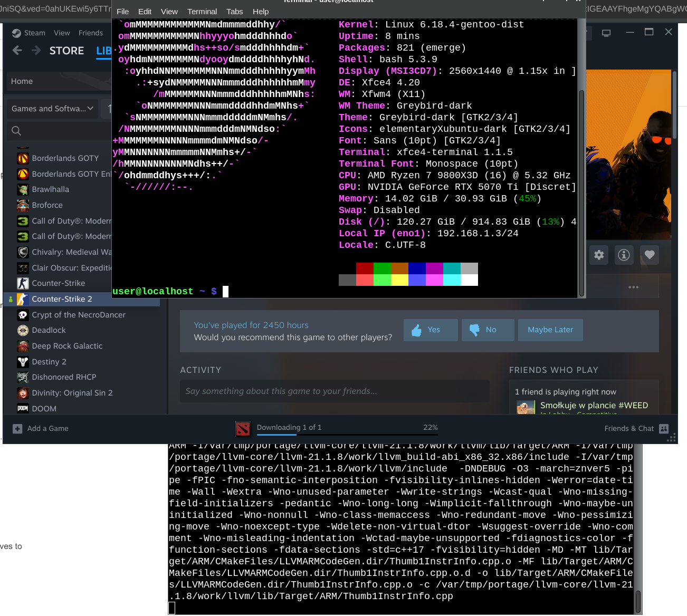Viewport: 687px width, 616px height.
Task: Click the Steam game page scrollbar
Action: (x=674, y=105)
